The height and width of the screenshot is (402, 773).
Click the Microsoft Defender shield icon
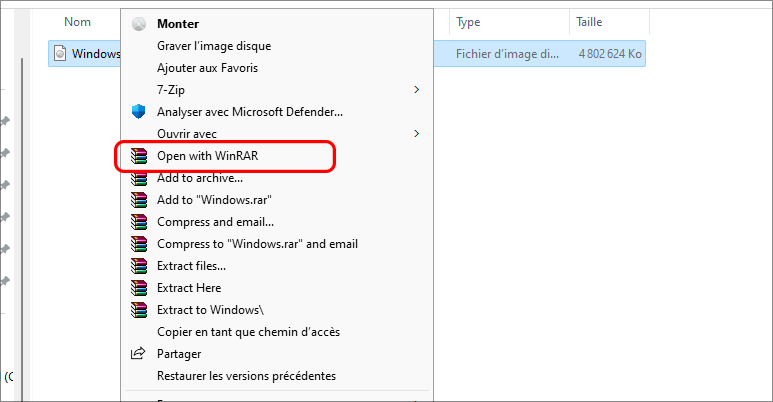pyautogui.click(x=139, y=112)
